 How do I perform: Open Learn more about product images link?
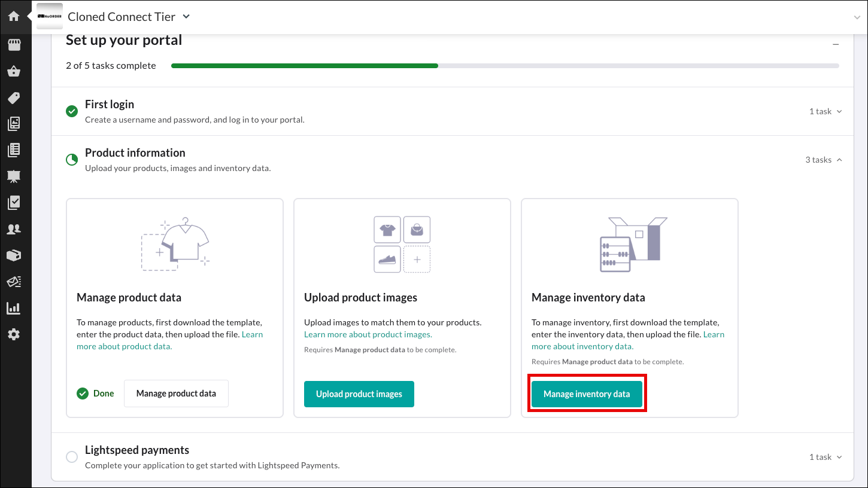(368, 334)
